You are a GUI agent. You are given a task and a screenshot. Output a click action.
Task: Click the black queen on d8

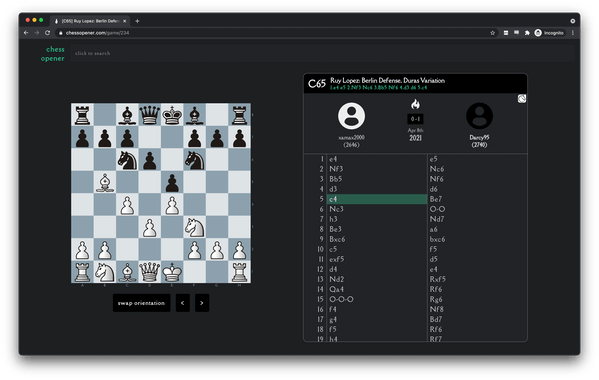coord(150,115)
